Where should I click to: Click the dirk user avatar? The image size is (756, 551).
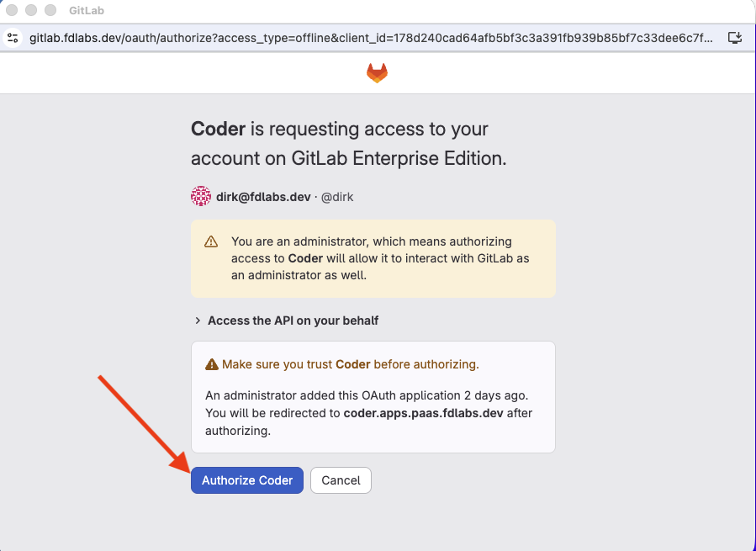(201, 197)
